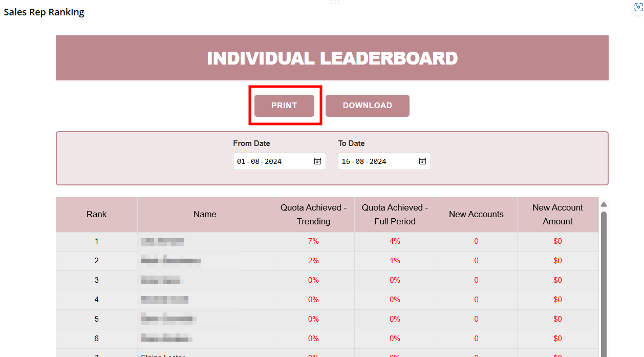Select the Name column header
Screen dimensions: 644x357
coord(205,215)
